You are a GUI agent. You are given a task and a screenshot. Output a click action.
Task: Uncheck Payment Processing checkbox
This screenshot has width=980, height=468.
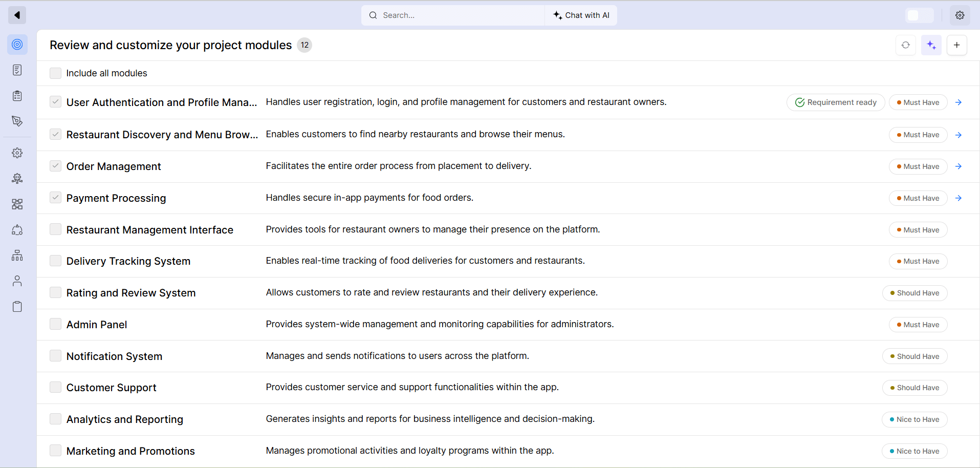point(55,198)
